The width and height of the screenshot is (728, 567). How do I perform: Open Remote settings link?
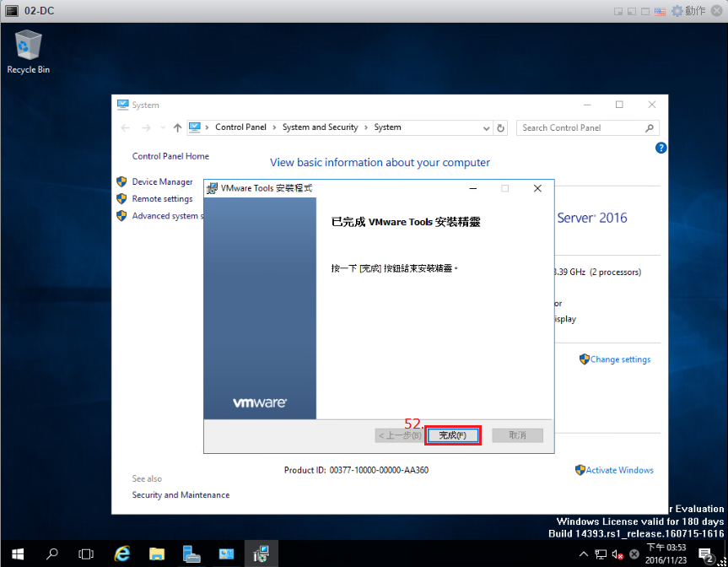(x=162, y=199)
